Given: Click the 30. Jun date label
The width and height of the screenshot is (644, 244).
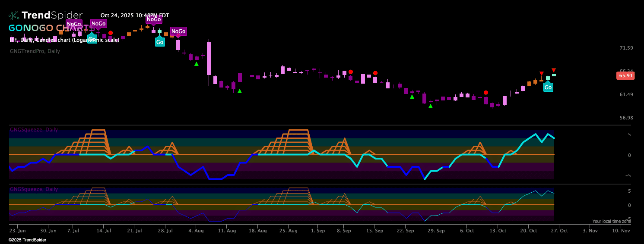Looking at the screenshot, I should point(49,231).
